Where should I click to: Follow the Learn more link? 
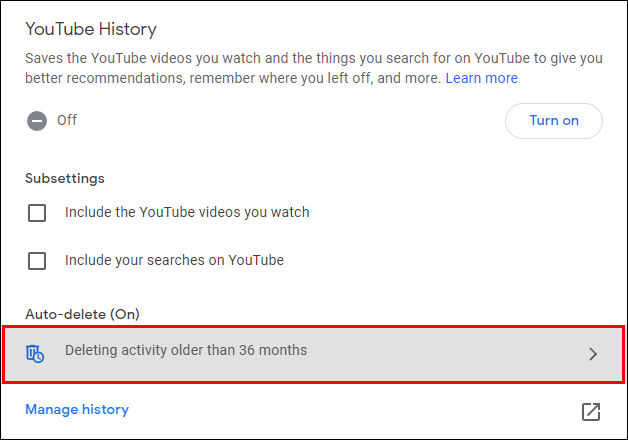481,78
